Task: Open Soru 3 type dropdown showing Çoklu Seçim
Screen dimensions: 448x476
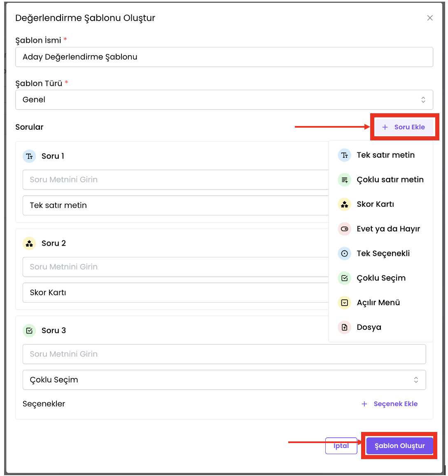Action: click(x=224, y=380)
